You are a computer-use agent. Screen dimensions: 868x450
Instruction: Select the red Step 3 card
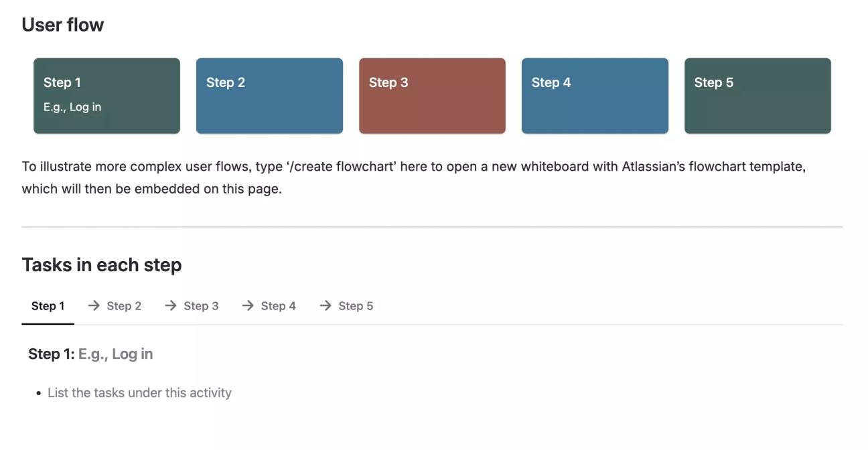pyautogui.click(x=432, y=95)
